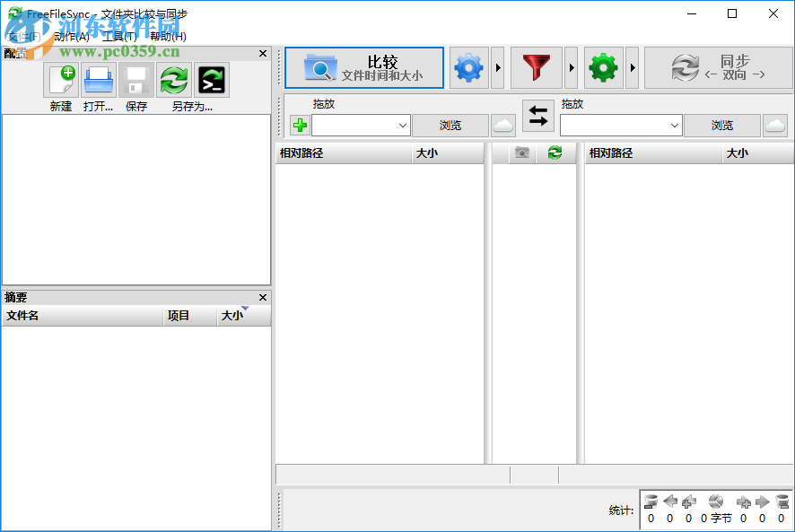Click the green synchronization settings gear

(603, 67)
